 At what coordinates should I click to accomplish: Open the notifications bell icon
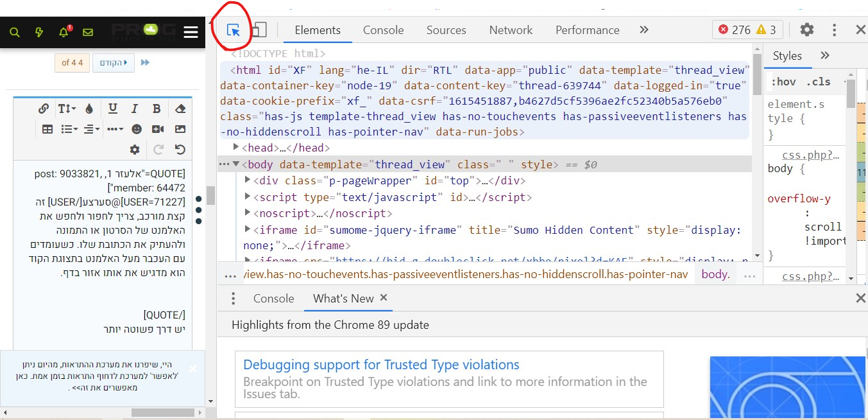(x=64, y=31)
